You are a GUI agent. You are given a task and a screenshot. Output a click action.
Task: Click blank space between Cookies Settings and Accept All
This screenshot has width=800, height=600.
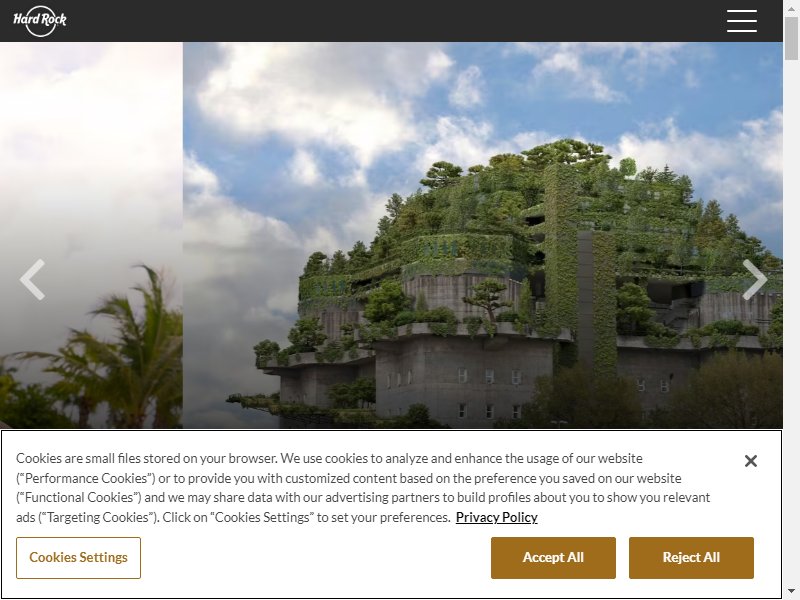click(x=316, y=558)
